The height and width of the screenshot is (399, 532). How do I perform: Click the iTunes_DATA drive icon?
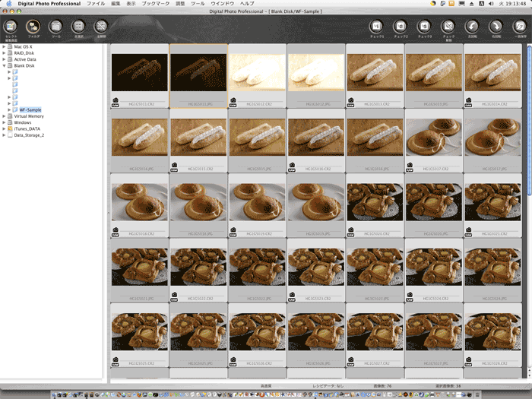(x=10, y=129)
